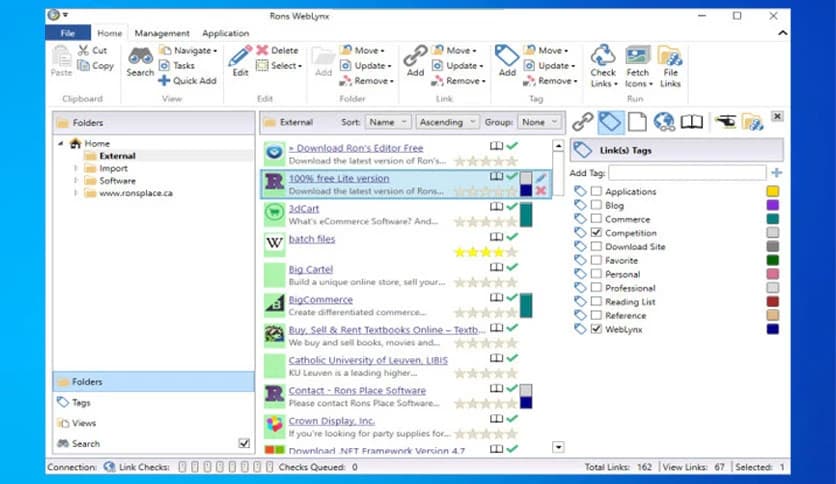Screen dimensions: 836x484
Task: Open the 3dCart link
Action: click(303, 208)
